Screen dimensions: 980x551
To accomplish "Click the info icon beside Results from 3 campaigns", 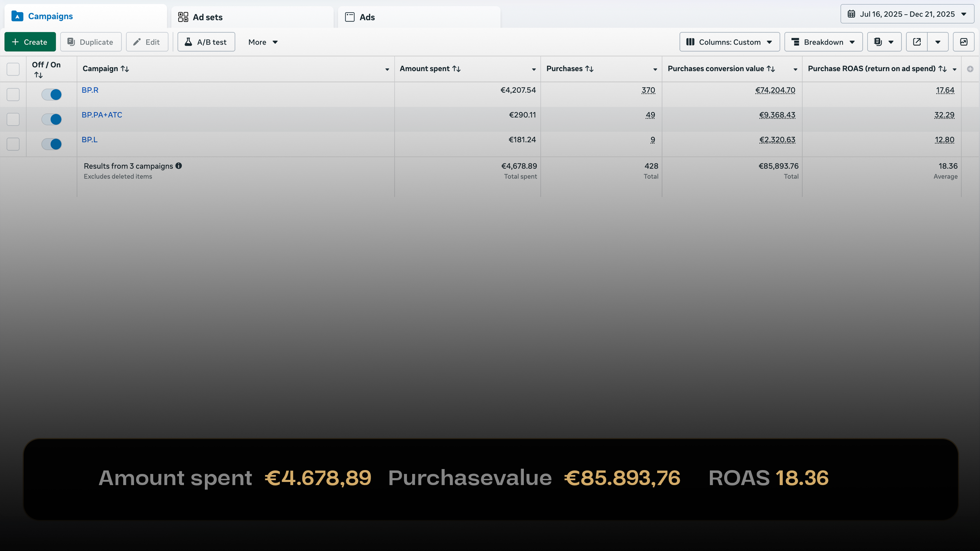I will tap(178, 166).
